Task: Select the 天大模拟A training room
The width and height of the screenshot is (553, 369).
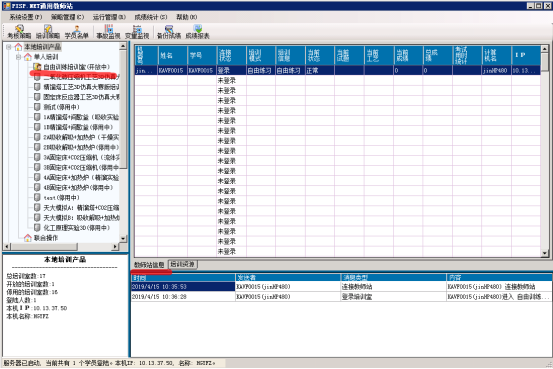Action: [x=81, y=207]
